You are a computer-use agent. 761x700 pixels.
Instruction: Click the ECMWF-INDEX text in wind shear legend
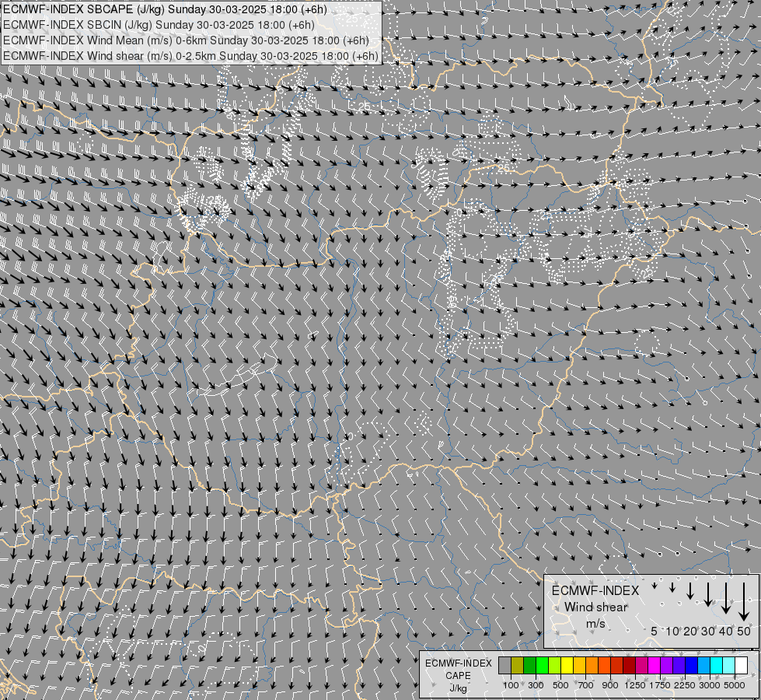point(595,590)
